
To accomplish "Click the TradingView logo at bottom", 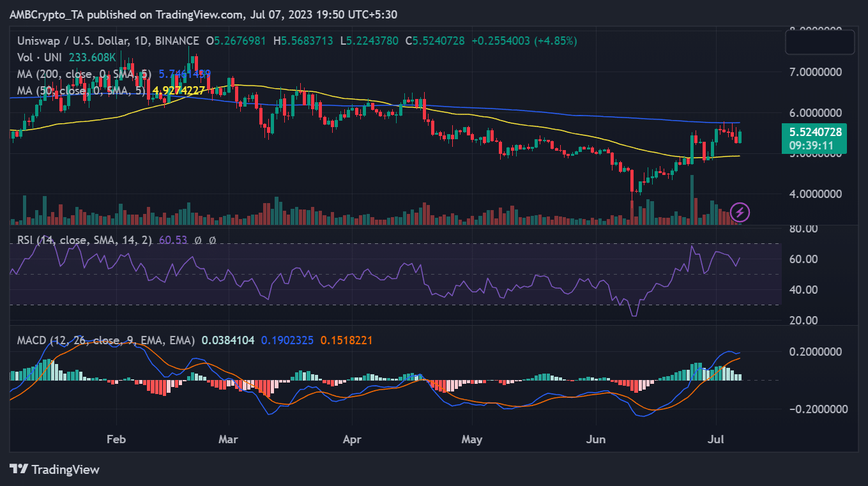I will pos(54,469).
